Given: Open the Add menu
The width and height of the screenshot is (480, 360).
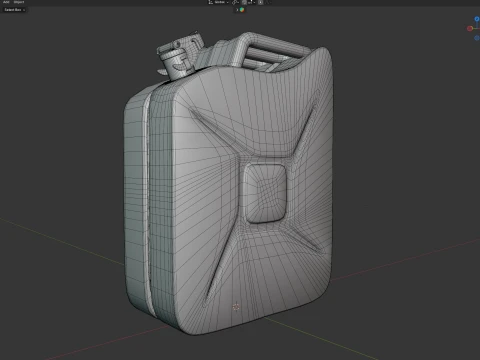Looking at the screenshot, I should (x=6, y=2).
